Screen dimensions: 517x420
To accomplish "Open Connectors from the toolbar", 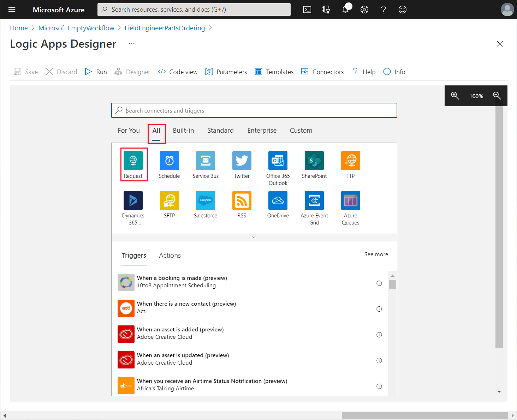I will [322, 72].
